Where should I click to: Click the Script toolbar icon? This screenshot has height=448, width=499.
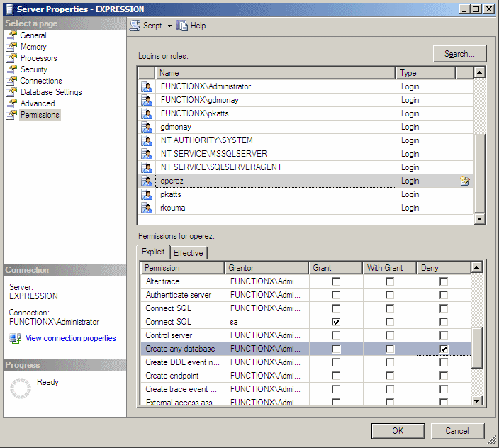(135, 26)
